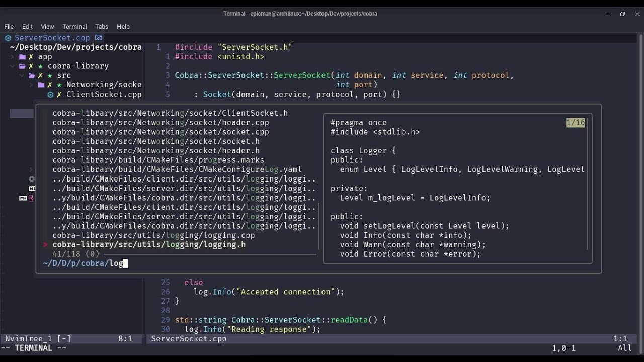
Task: Click the C++ file icon beside ClientSocket.cpp
Action: point(50,95)
